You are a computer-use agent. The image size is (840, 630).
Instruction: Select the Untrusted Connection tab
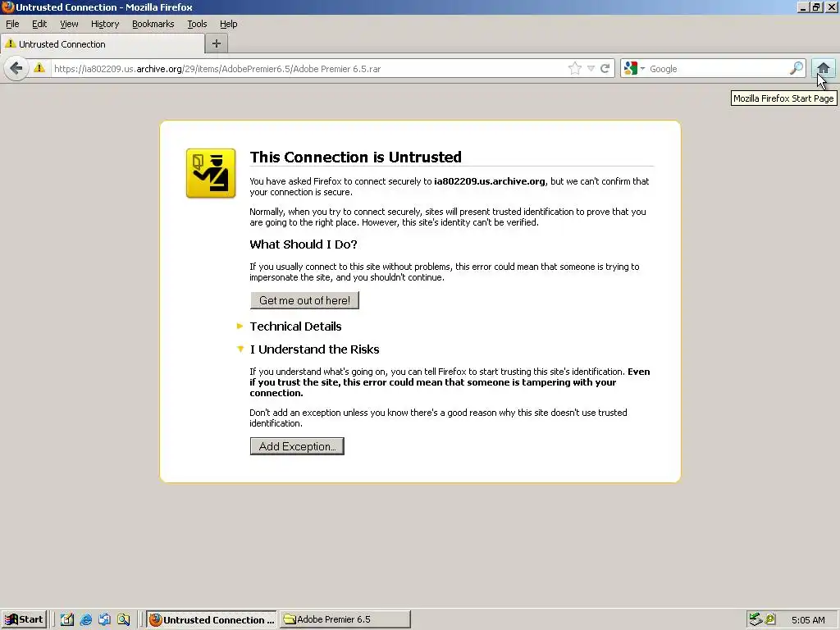click(103, 44)
